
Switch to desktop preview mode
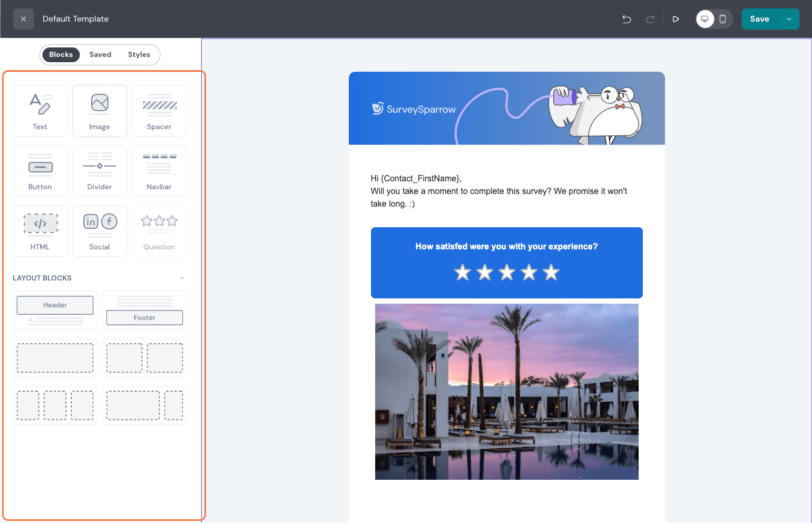tap(705, 19)
